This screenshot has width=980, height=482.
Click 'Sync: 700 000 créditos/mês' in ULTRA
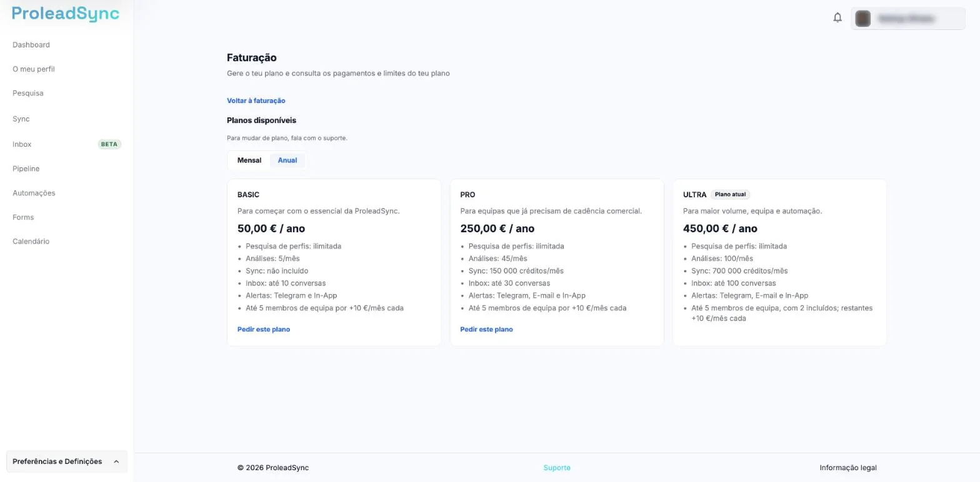point(739,272)
